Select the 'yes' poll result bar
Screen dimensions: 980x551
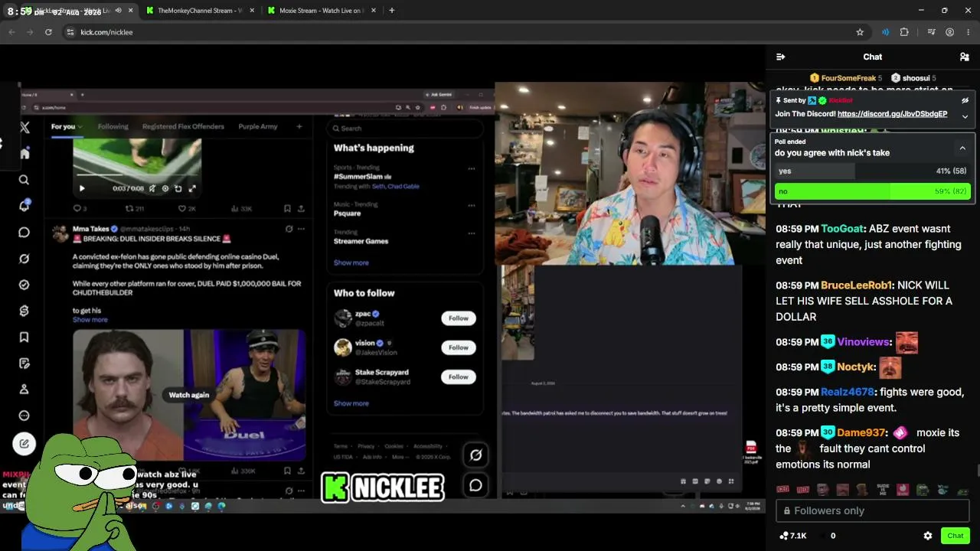(872, 171)
